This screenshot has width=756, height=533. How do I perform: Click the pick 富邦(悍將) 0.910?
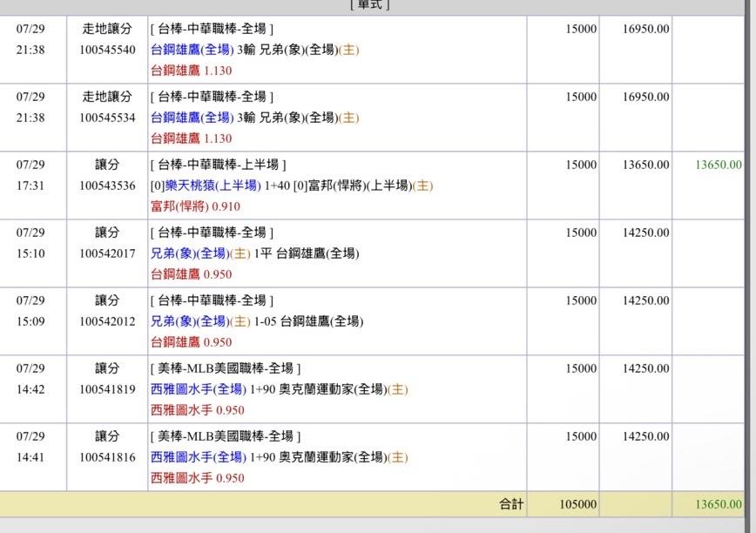click(x=195, y=206)
